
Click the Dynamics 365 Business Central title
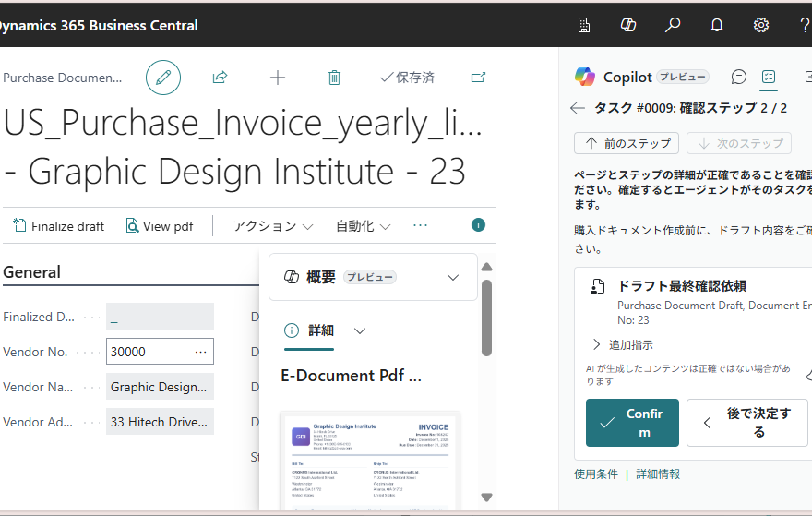(x=99, y=26)
